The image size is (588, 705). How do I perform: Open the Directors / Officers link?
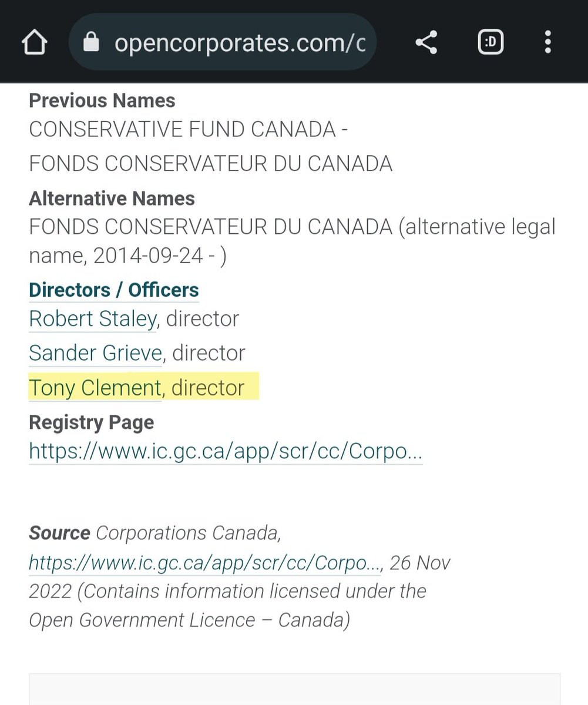(x=114, y=290)
